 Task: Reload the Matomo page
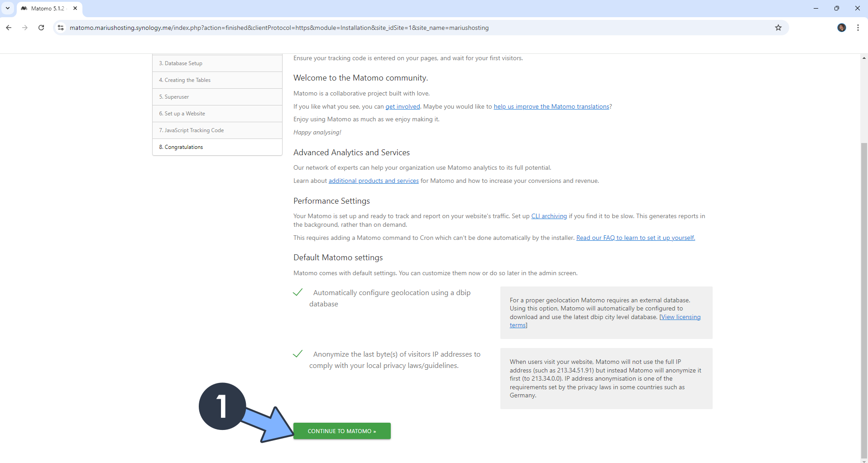click(41, 28)
